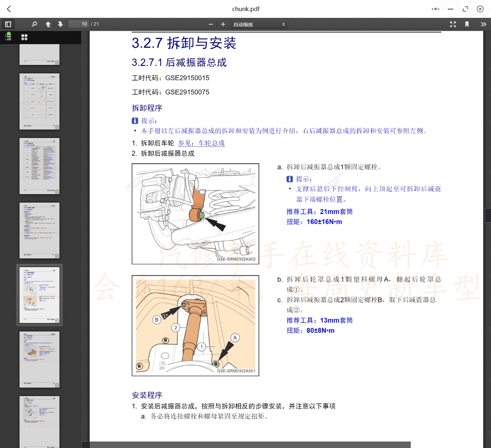The width and height of the screenshot is (491, 448).
Task: Zoom out the document
Action: 211,24
